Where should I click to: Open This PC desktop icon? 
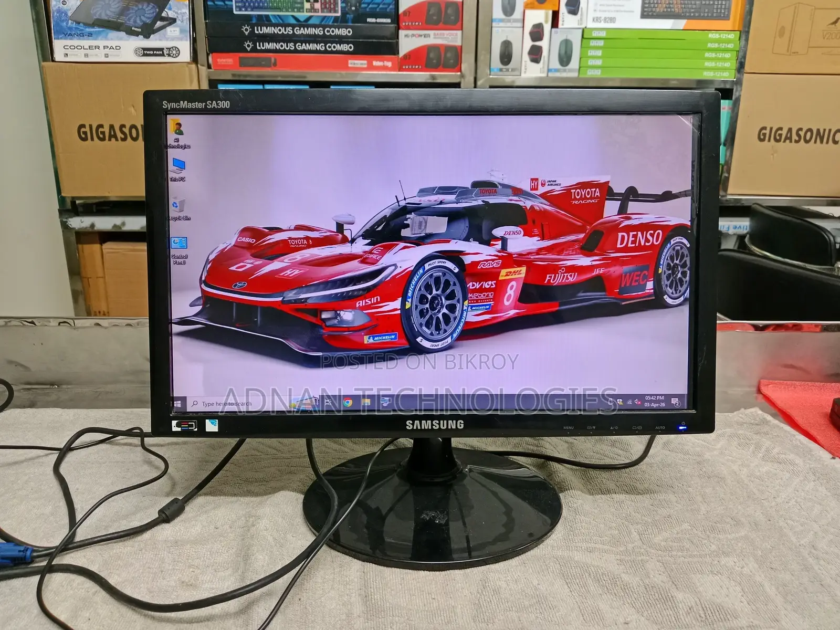tap(177, 170)
